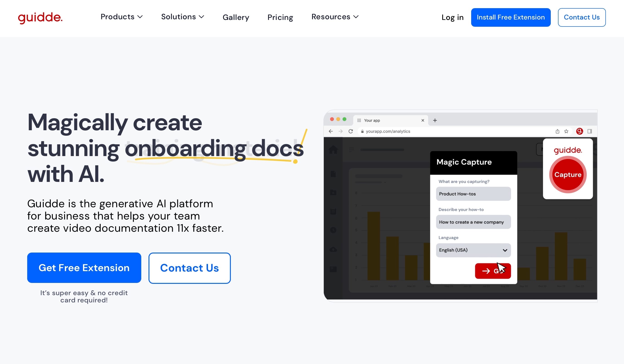
Task: Click the back arrow in mock browser
Action: coord(331,131)
